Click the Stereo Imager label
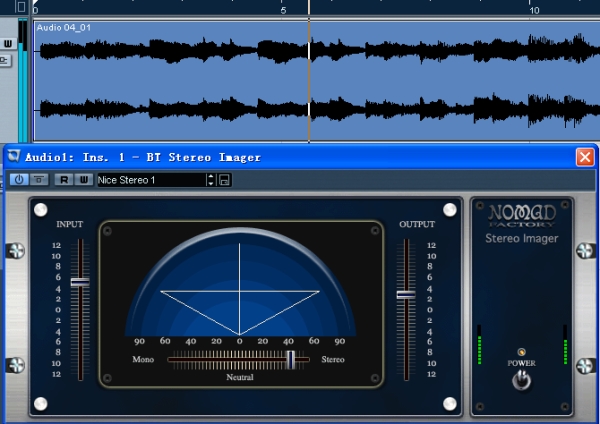 (522, 238)
